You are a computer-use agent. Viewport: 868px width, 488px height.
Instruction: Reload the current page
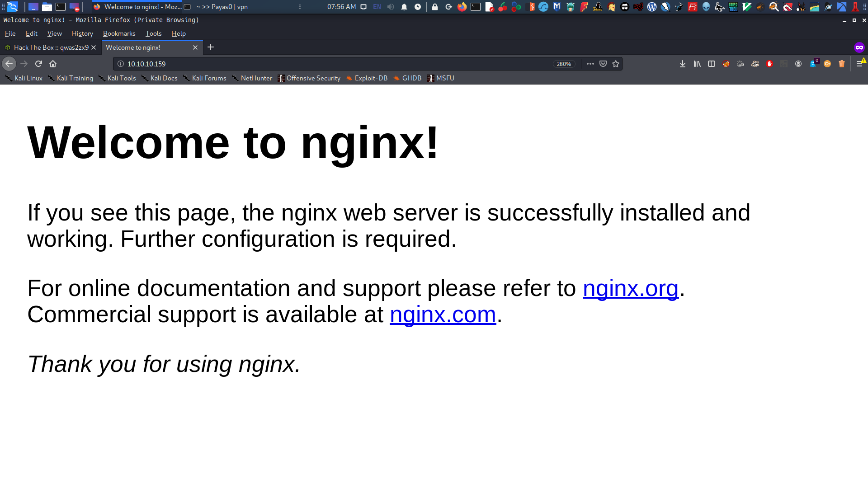(x=38, y=64)
